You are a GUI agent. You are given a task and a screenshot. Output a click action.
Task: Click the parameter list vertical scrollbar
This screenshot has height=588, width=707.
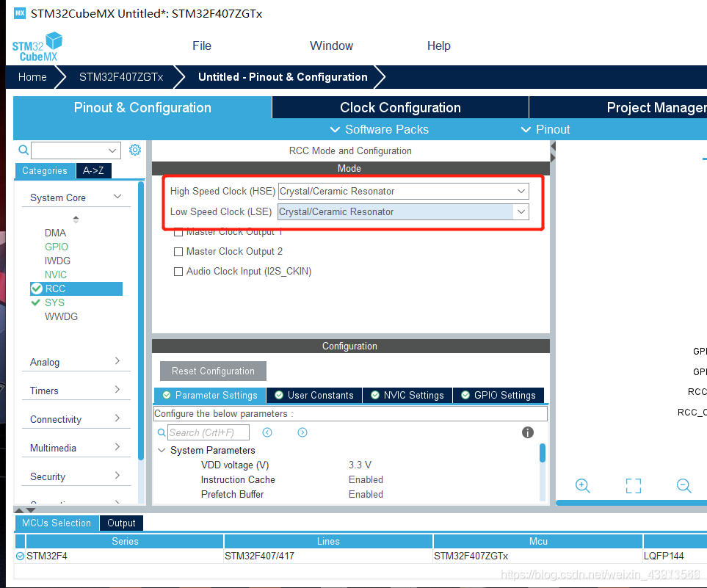point(543,453)
